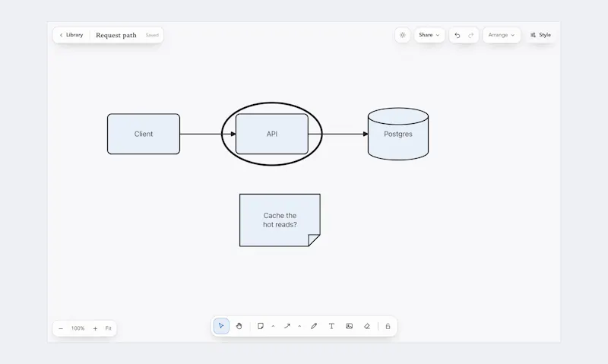
Task: Pick the Pencil draw tool
Action: (x=314, y=326)
